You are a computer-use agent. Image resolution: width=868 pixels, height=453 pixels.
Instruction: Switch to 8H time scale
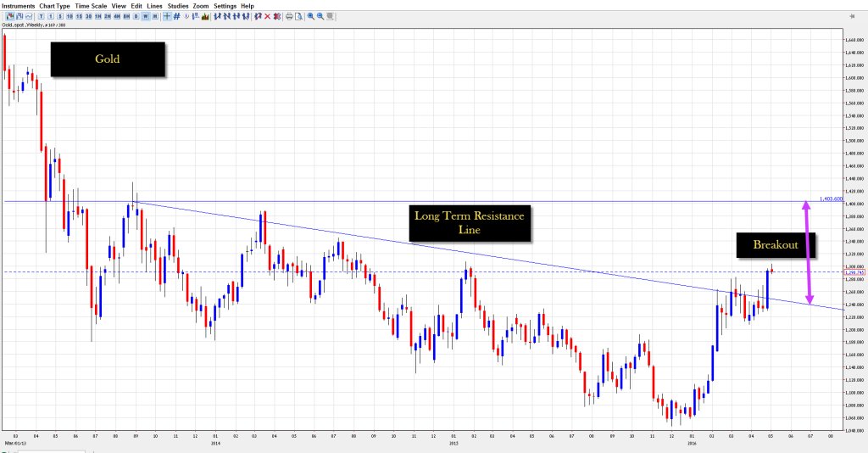[127, 17]
